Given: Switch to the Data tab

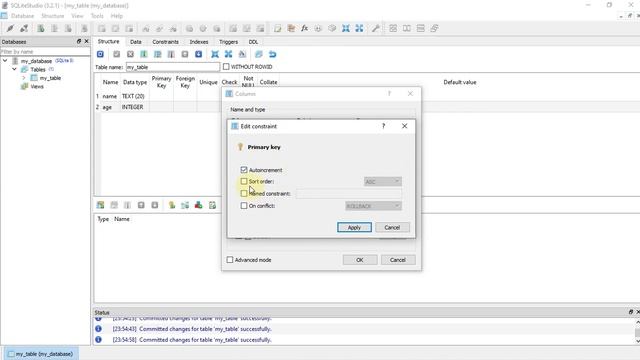Looking at the screenshot, I should [136, 42].
